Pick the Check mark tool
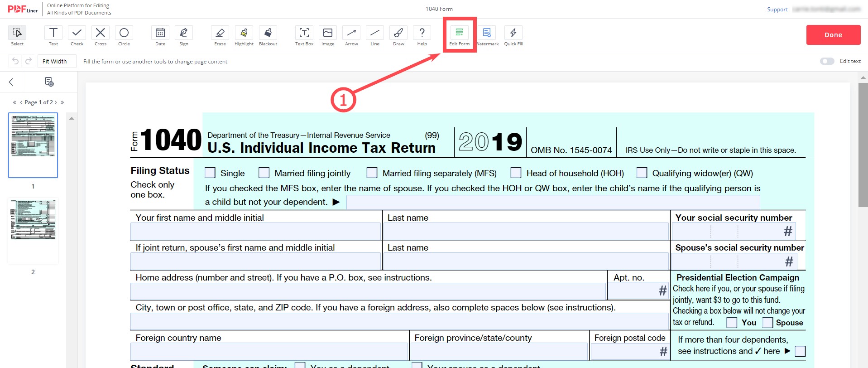Image resolution: width=868 pixels, height=368 pixels. coord(77,36)
